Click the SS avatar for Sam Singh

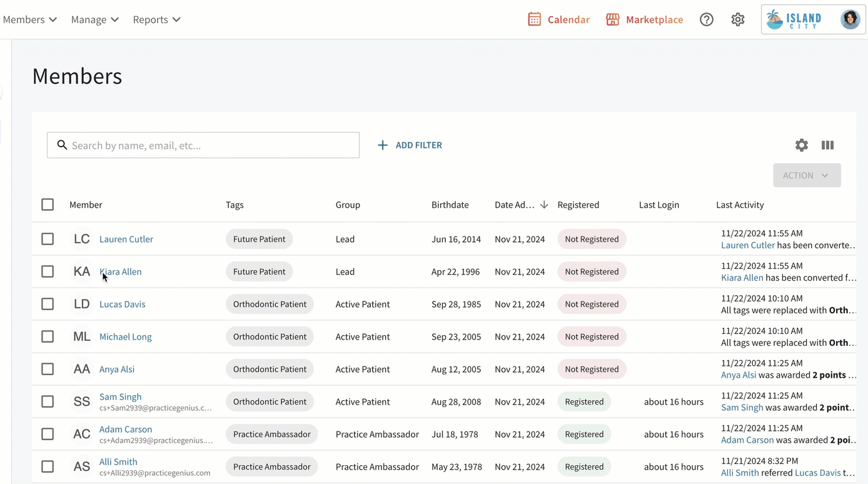[x=82, y=401]
